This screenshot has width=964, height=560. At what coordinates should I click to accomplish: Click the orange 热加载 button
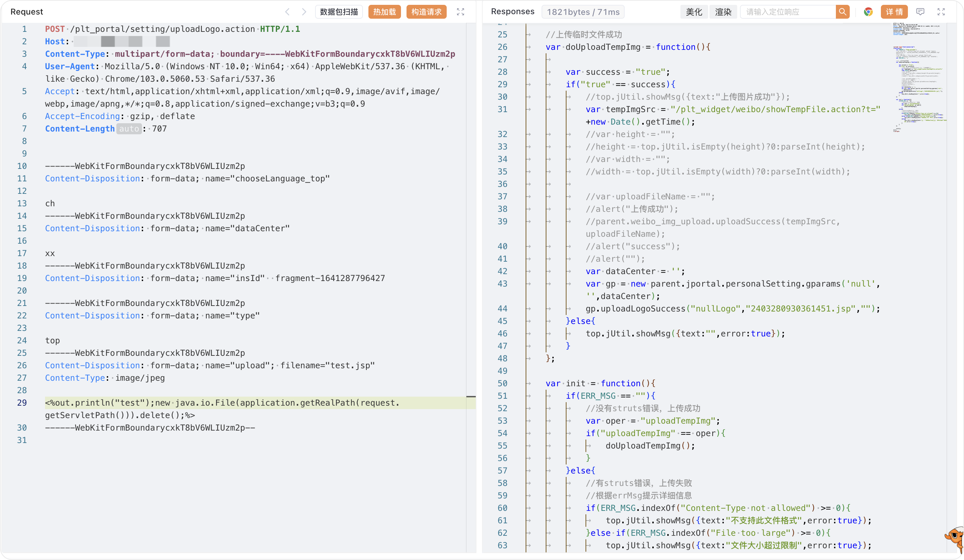tap(384, 12)
